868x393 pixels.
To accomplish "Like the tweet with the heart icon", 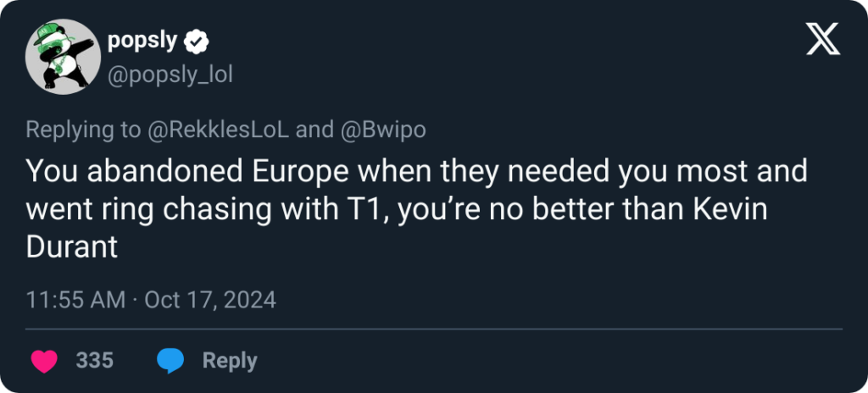I will pos(44,361).
